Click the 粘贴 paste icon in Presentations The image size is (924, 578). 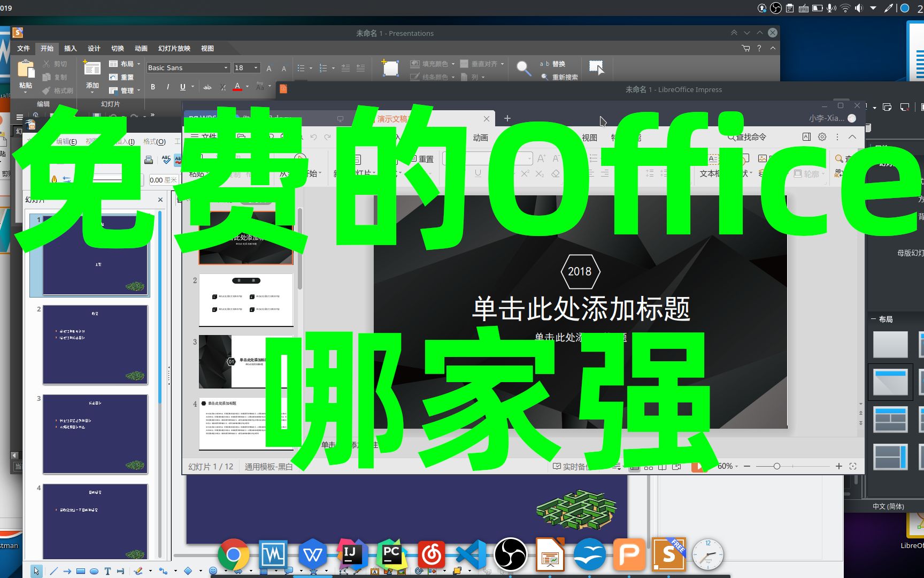26,70
